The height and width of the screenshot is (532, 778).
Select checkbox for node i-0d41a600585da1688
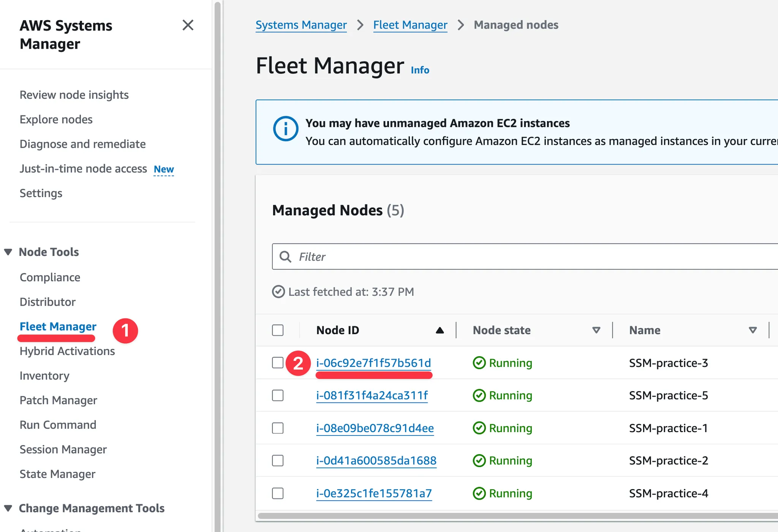tap(278, 461)
